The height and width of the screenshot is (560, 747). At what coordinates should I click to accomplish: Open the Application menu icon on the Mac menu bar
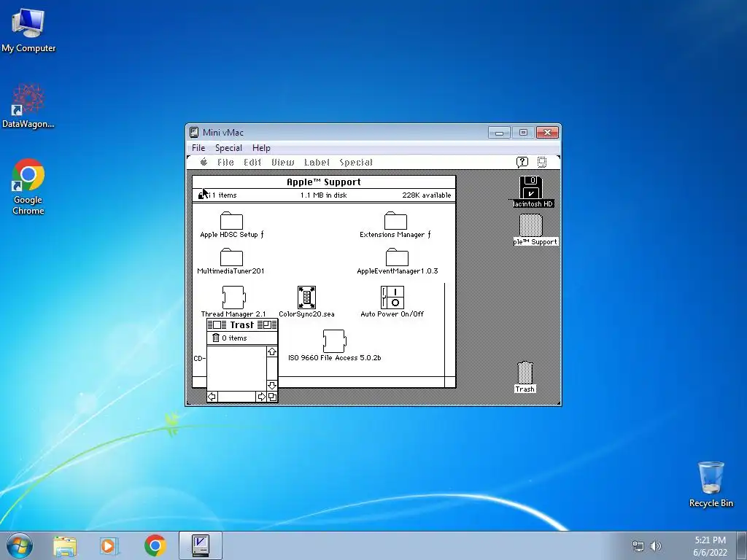(542, 163)
